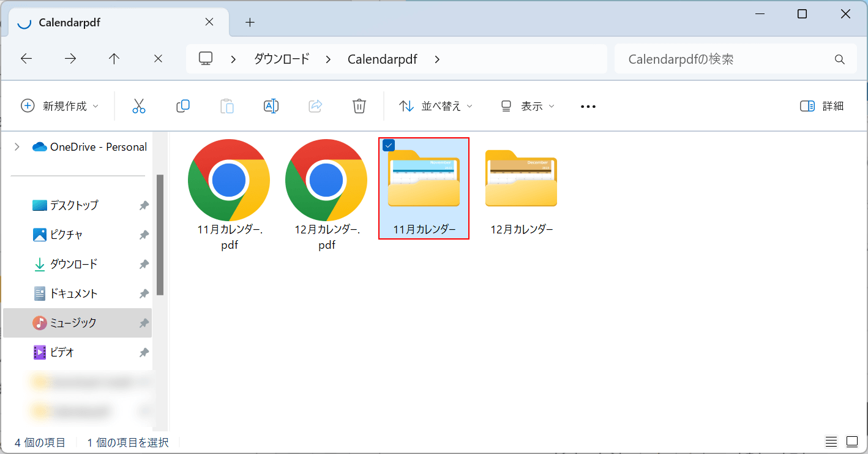Screen dimensions: 868x454
Task: Stop loading with the X button
Action: tap(158, 59)
